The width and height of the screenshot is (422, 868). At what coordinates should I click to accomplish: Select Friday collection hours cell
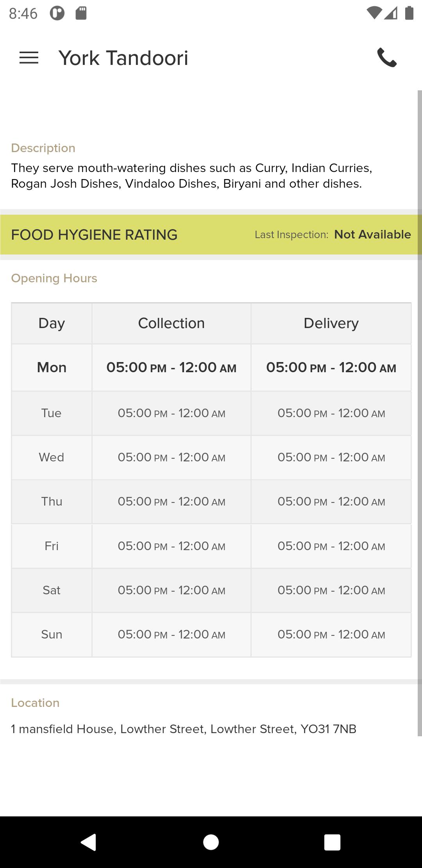[x=172, y=546]
